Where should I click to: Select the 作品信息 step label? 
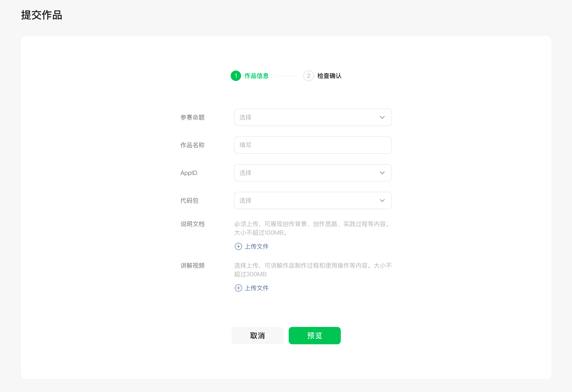256,76
